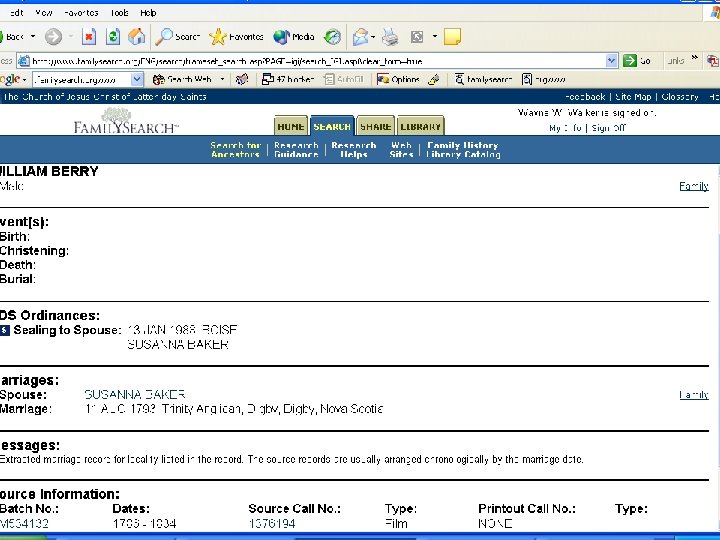720x540 pixels.
Task: Click the 47 blocked popup button
Action: coord(288,79)
